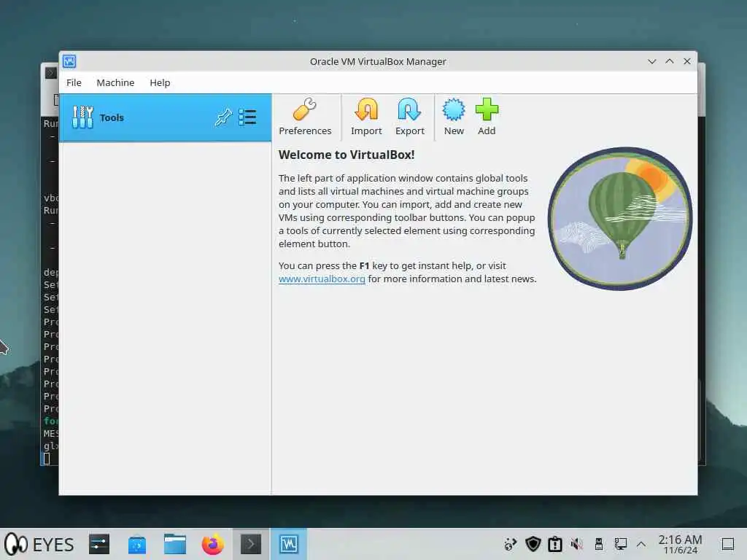
Task: Follow the www.virtualbox.org link
Action: point(322,279)
